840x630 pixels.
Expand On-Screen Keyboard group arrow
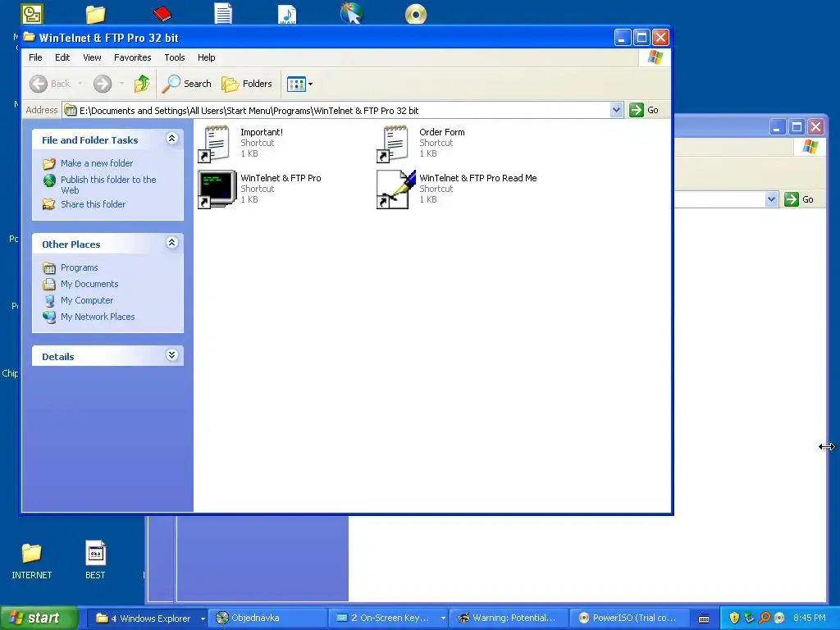443,619
